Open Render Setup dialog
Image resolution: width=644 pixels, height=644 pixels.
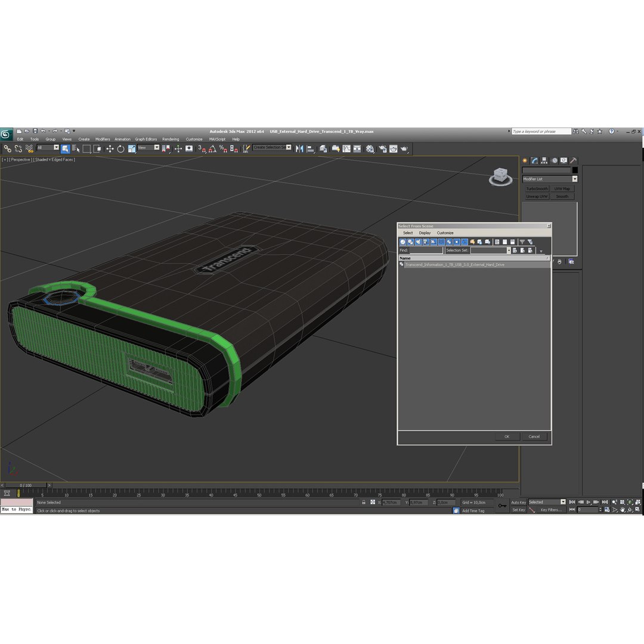[383, 148]
